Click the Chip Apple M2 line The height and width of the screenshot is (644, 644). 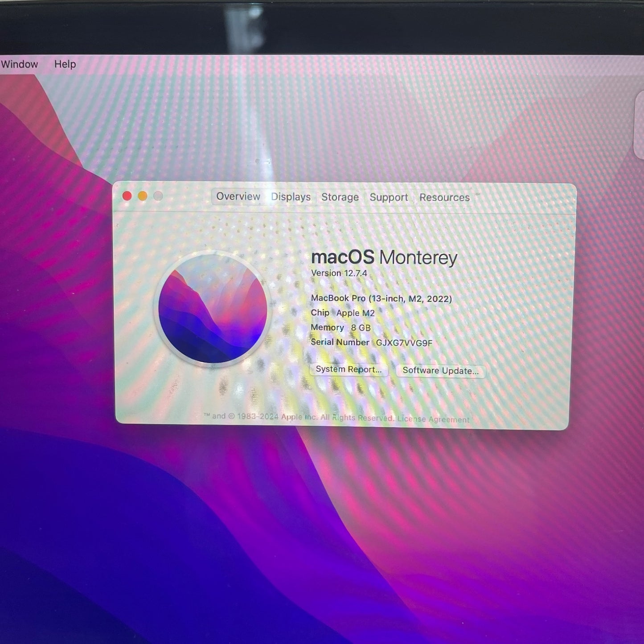(343, 313)
